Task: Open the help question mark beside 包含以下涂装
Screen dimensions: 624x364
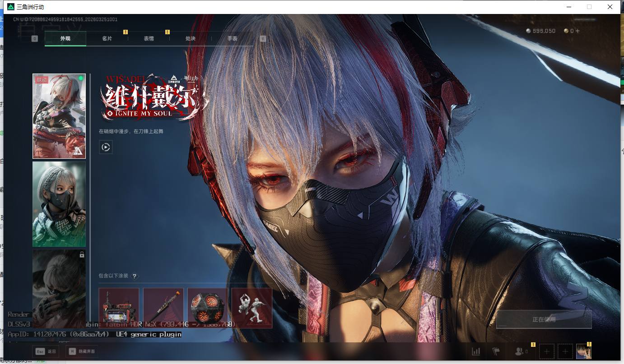Action: (x=134, y=276)
